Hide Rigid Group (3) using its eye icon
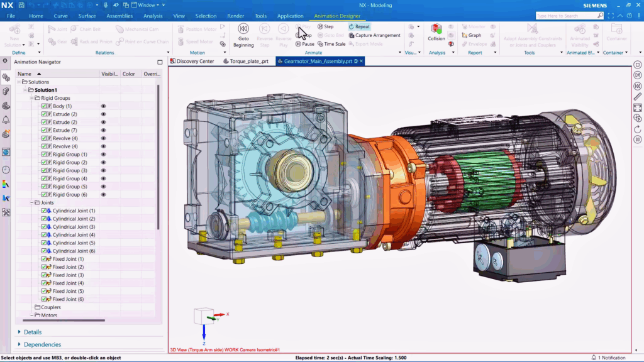Viewport: 644px width, 362px height. 104,170
